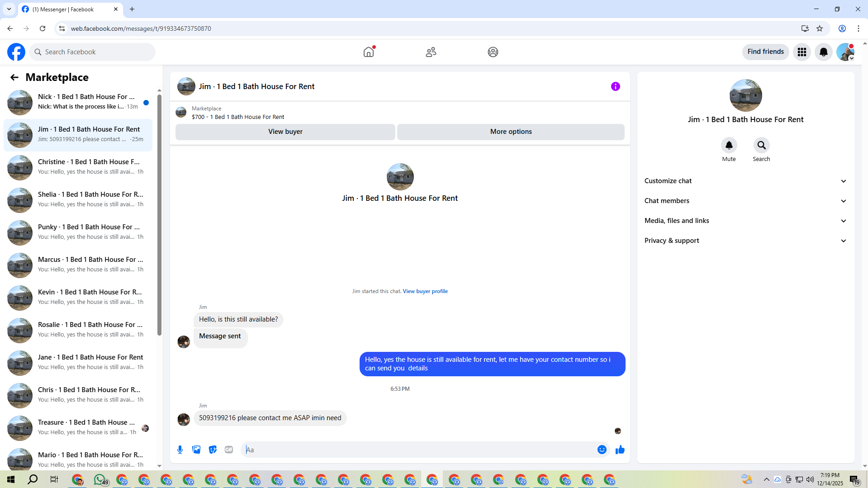This screenshot has height=488, width=868.
Task: Open the Friends icon in top bar
Action: click(x=431, y=52)
